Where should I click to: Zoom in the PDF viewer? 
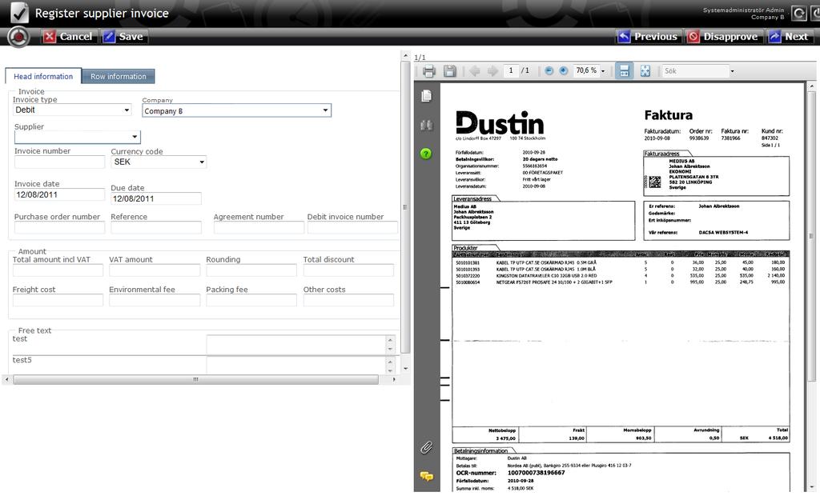[564, 70]
